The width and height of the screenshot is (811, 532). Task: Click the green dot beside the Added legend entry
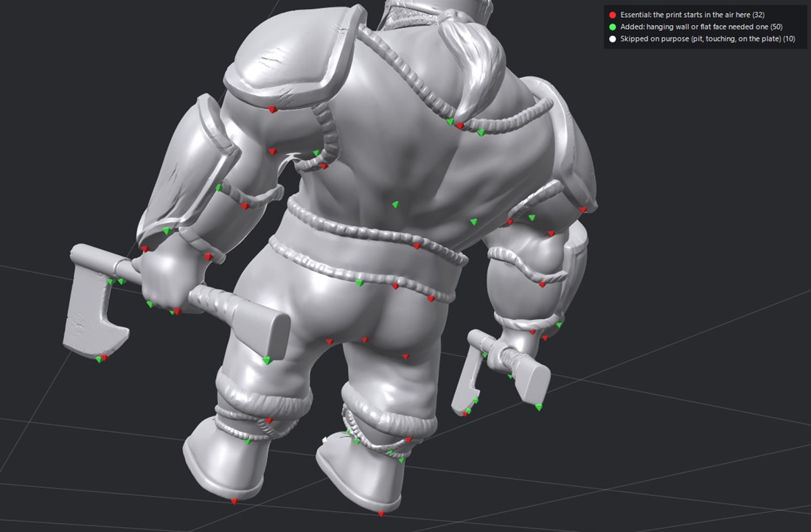613,27
